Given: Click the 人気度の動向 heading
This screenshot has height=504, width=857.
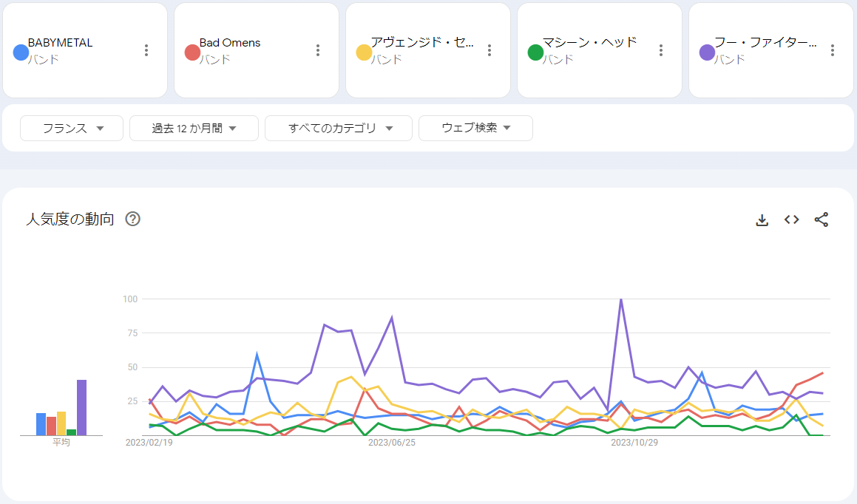Looking at the screenshot, I should [x=70, y=219].
